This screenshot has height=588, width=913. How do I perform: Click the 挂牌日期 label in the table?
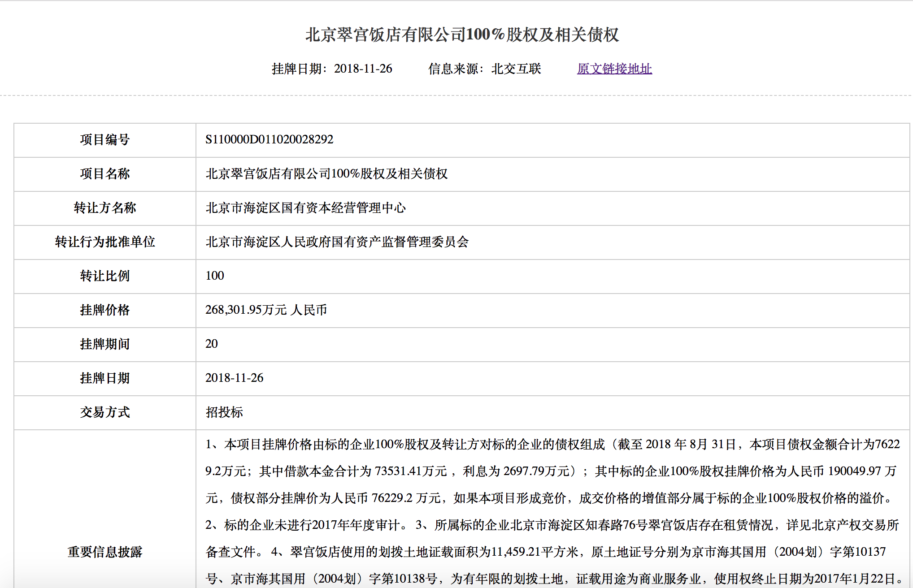(x=105, y=378)
